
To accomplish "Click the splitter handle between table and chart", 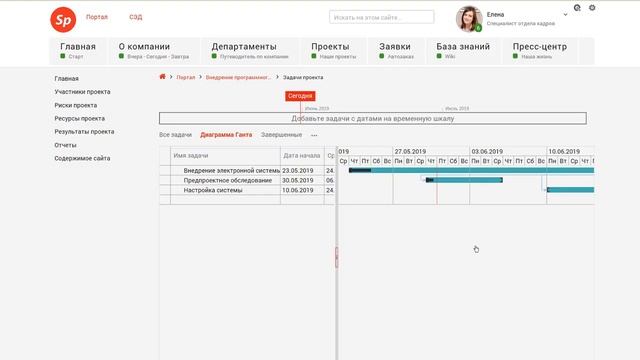I will [337, 257].
